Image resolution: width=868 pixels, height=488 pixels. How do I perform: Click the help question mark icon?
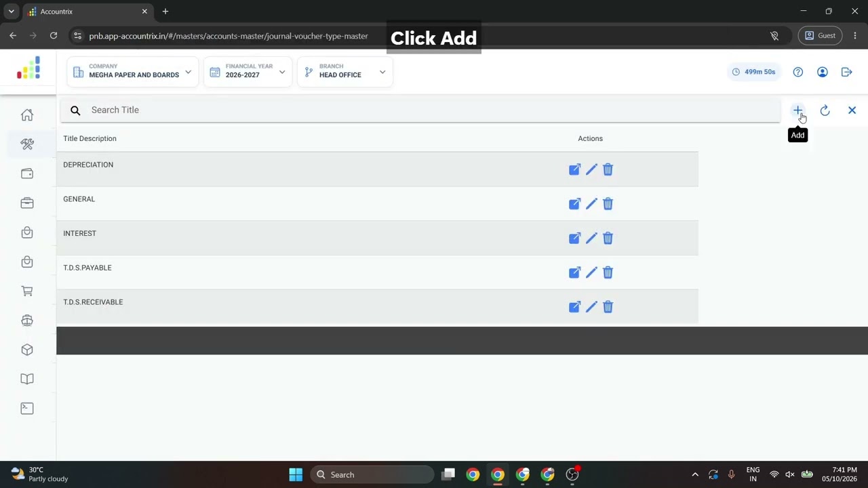(x=798, y=72)
